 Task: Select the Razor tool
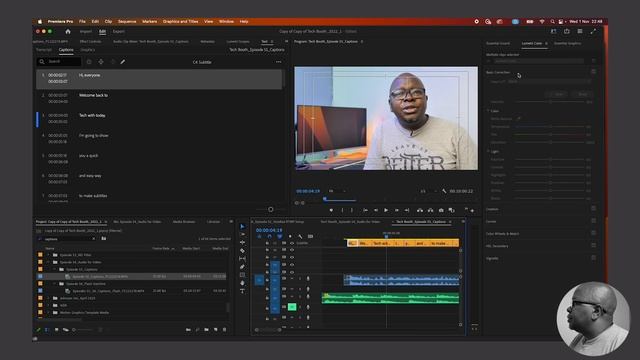(x=242, y=251)
